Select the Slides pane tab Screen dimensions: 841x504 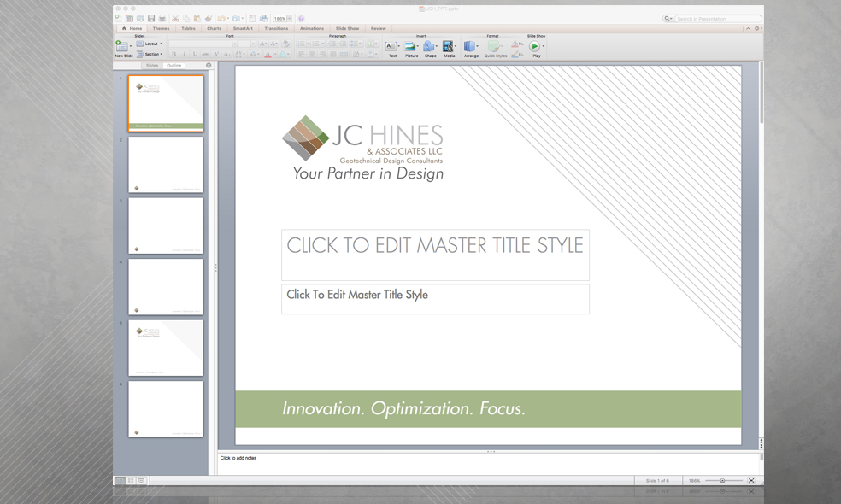[x=152, y=66]
